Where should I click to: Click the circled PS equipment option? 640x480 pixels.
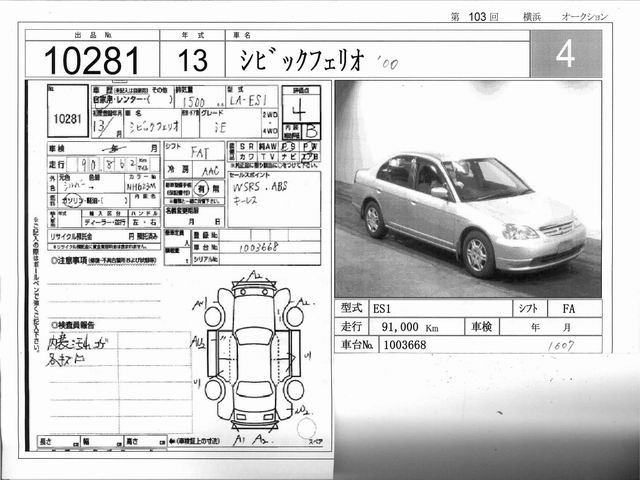(289, 147)
